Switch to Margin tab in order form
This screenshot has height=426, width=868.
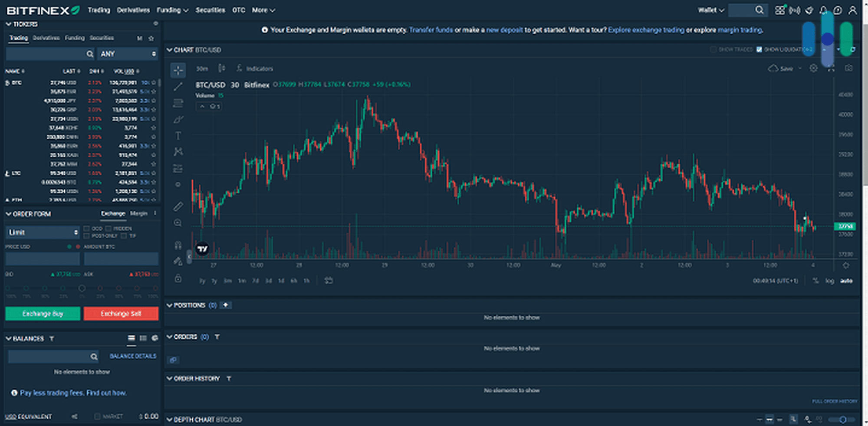pos(138,213)
